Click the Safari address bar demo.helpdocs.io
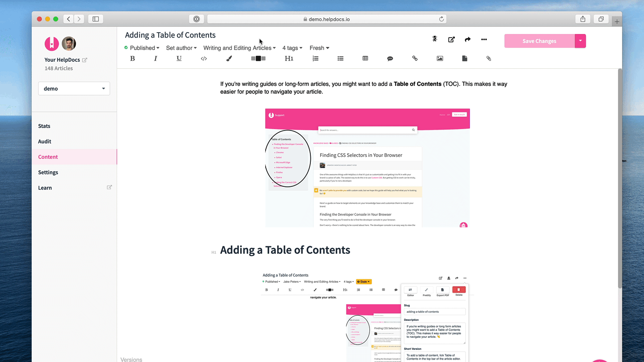Image resolution: width=644 pixels, height=362 pixels. tap(326, 19)
